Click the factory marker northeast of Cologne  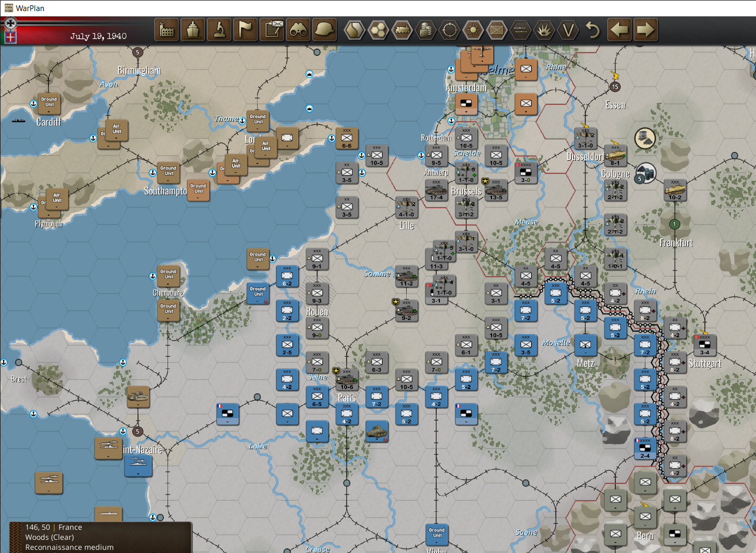pyautogui.click(x=644, y=138)
